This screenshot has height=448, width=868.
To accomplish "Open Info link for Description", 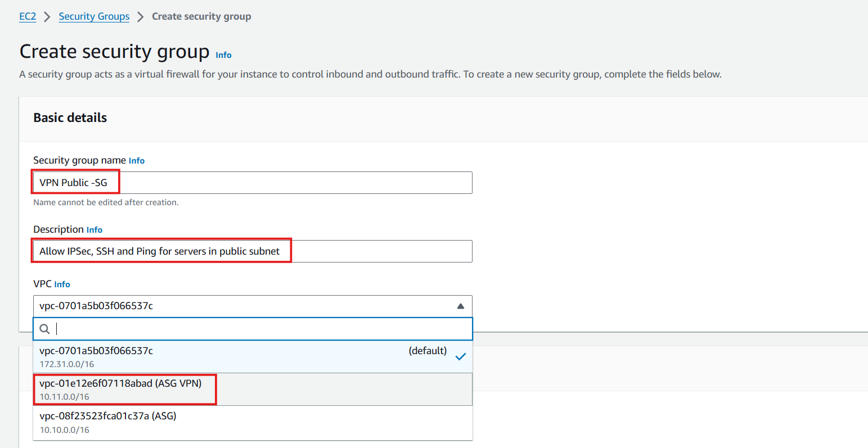I will [95, 230].
